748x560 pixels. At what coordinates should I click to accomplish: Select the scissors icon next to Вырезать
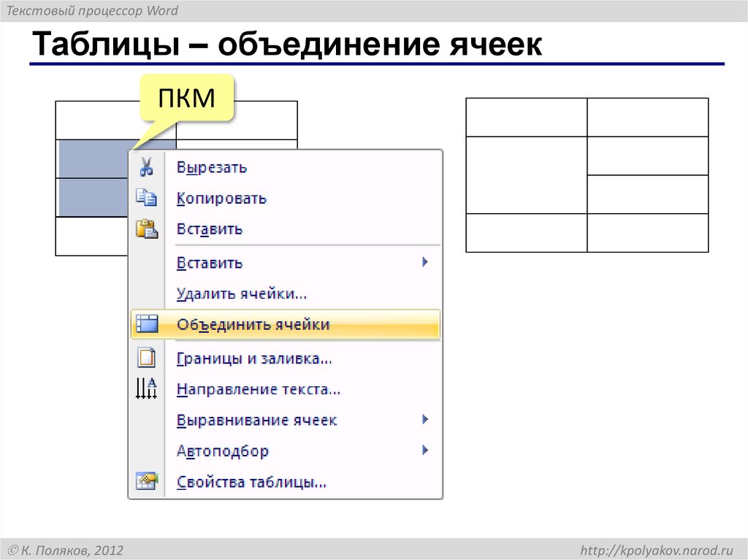pyautogui.click(x=147, y=166)
